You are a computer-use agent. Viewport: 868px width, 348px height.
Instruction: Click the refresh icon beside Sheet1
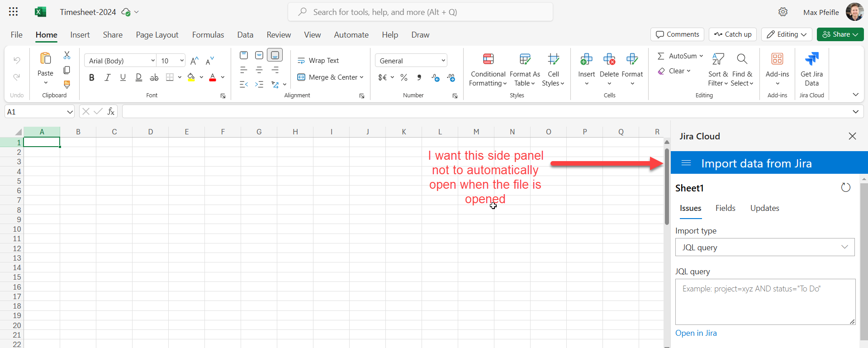tap(845, 187)
